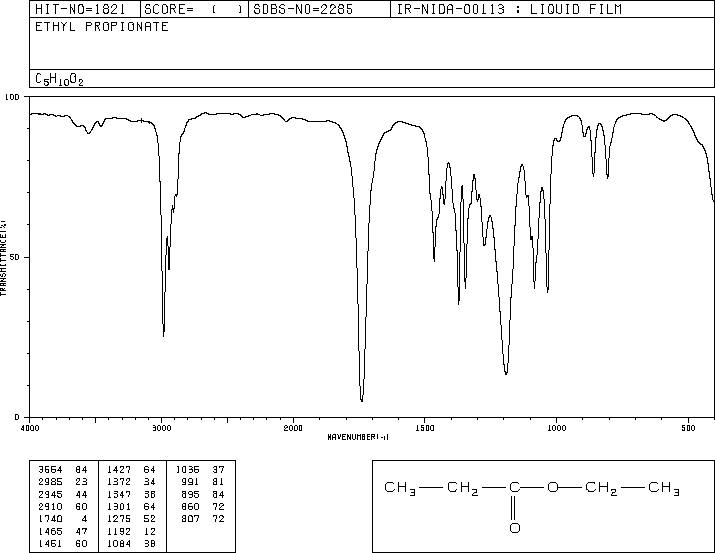
Task: Click the ester oxygen O in the chain
Action: click(552, 487)
